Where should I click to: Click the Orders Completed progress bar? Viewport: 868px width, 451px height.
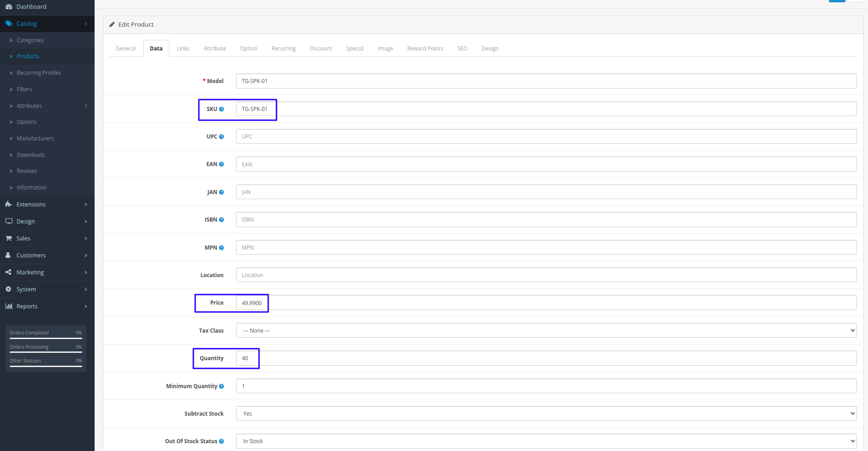click(x=46, y=338)
